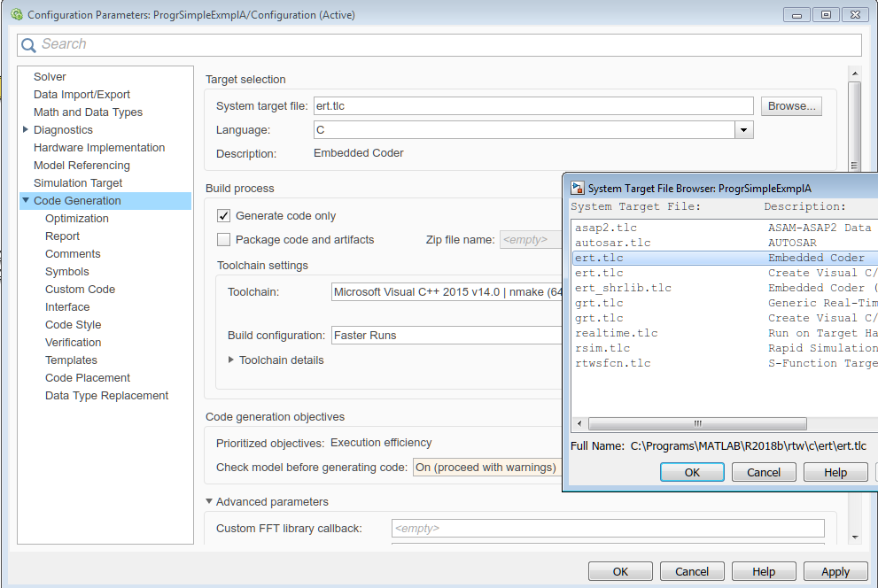878x588 pixels.
Task: Select rtwsfcn.tlc S-Function target row
Action: point(726,364)
